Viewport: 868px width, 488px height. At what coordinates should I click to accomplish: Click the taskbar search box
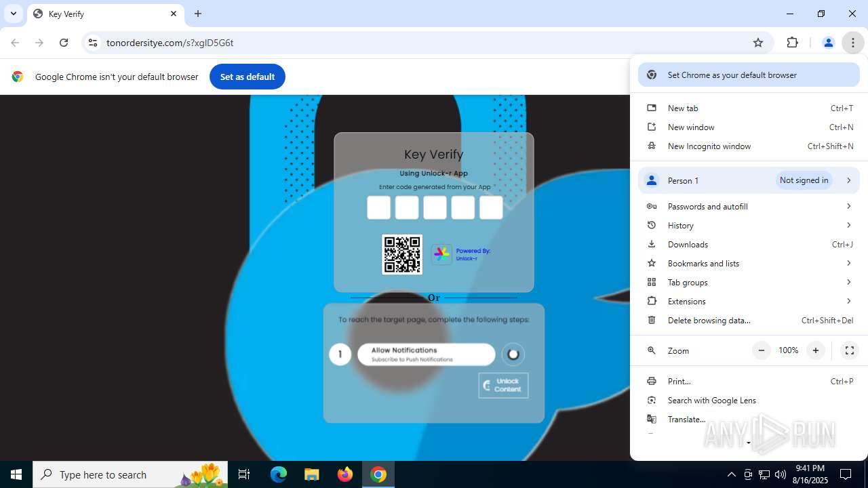(131, 474)
